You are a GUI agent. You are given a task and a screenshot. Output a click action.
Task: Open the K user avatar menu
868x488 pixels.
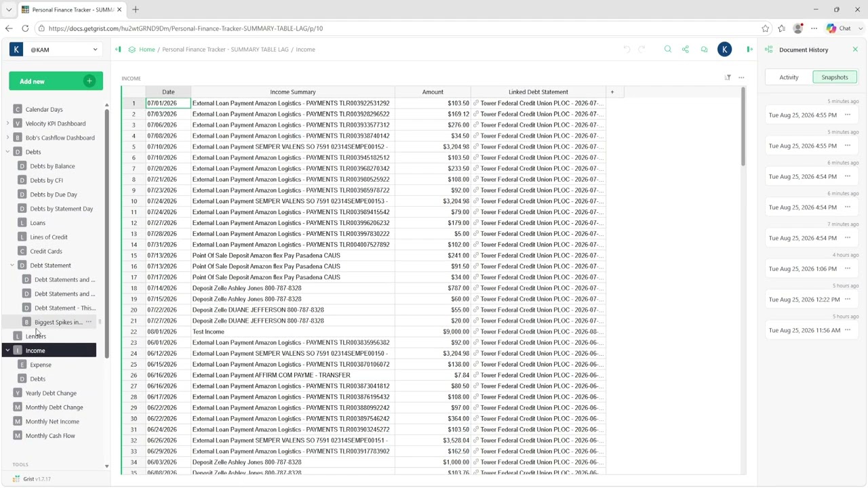pyautogui.click(x=724, y=49)
